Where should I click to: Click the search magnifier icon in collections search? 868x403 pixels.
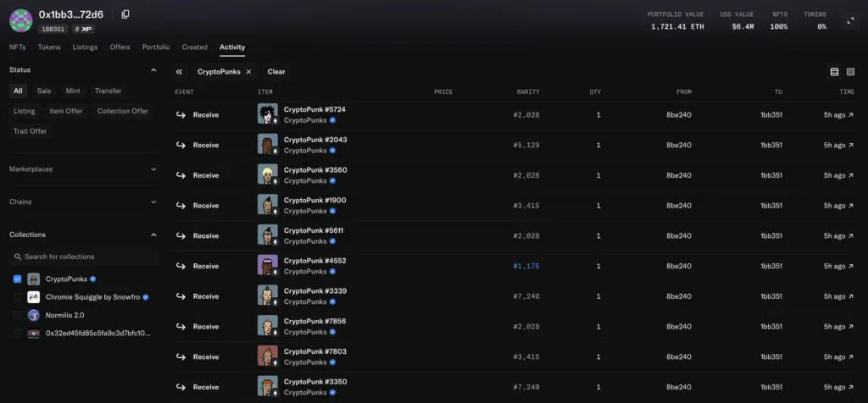pyautogui.click(x=19, y=257)
